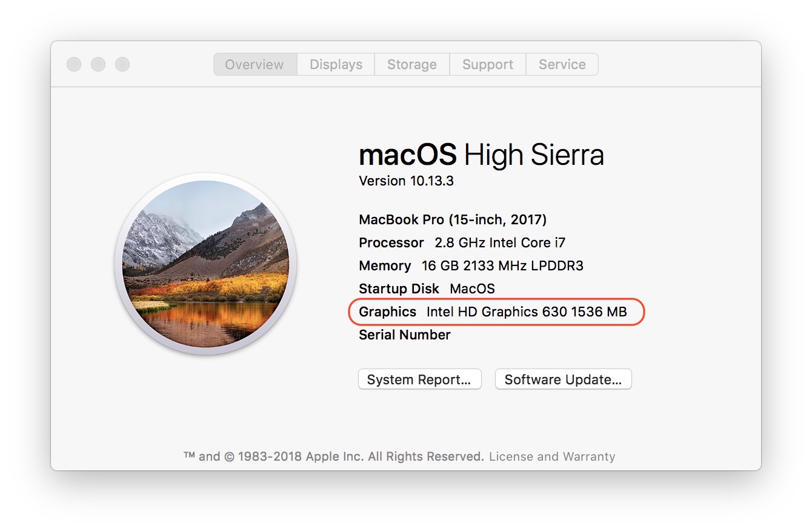View the Service tab

[x=561, y=64]
